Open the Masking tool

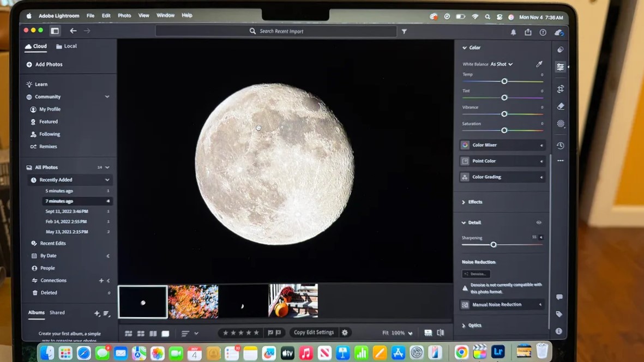pos(560,124)
